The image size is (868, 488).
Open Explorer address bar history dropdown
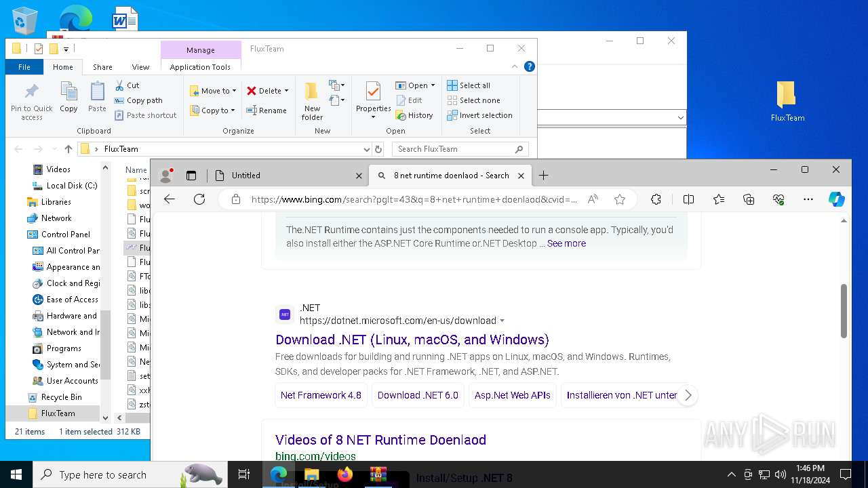pyautogui.click(x=367, y=149)
